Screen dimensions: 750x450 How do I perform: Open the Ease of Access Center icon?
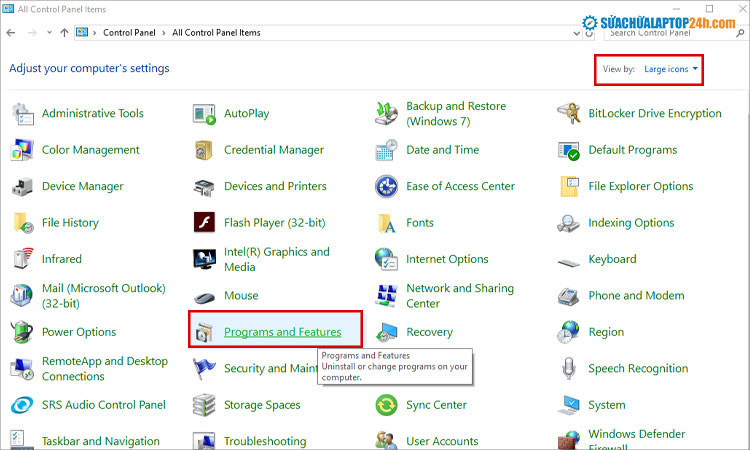click(x=387, y=187)
